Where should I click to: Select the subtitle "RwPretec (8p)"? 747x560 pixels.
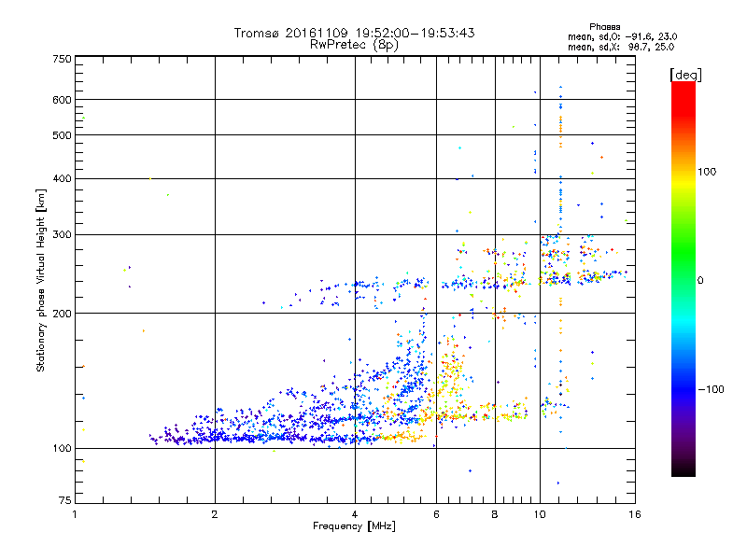tap(354, 45)
